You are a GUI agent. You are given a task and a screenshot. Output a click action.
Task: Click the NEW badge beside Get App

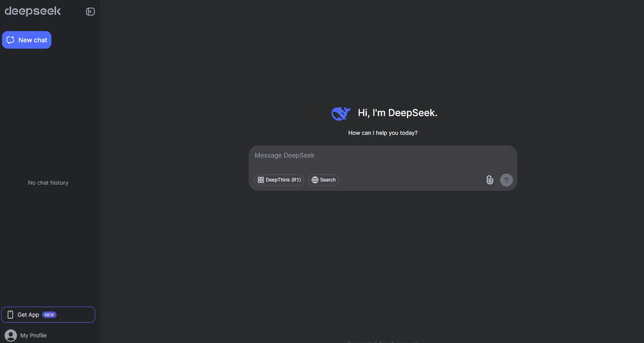coord(49,315)
